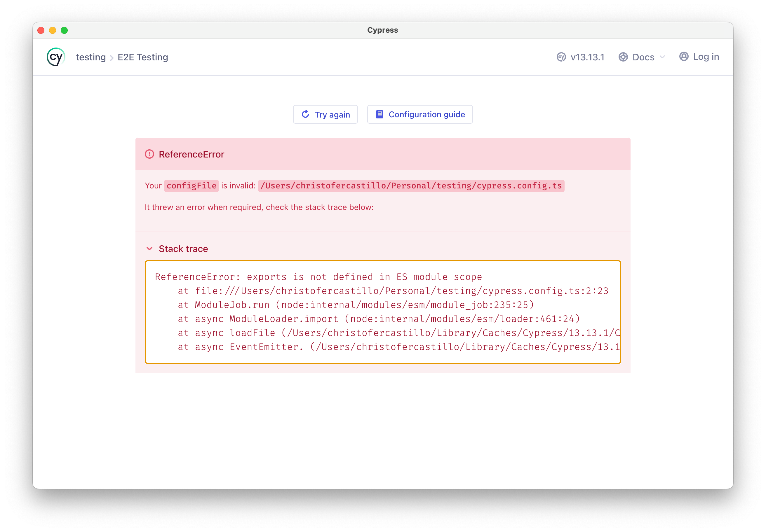Open the Configuration guide link
766x532 pixels.
pyautogui.click(x=426, y=114)
